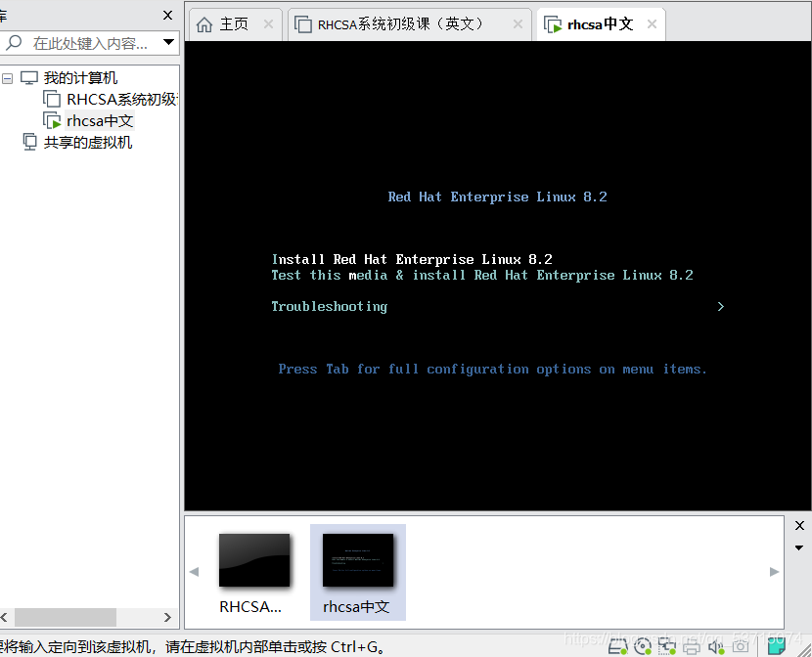Click the 我的计算机 monitor icon
This screenshot has height=657, width=812.
point(29,77)
